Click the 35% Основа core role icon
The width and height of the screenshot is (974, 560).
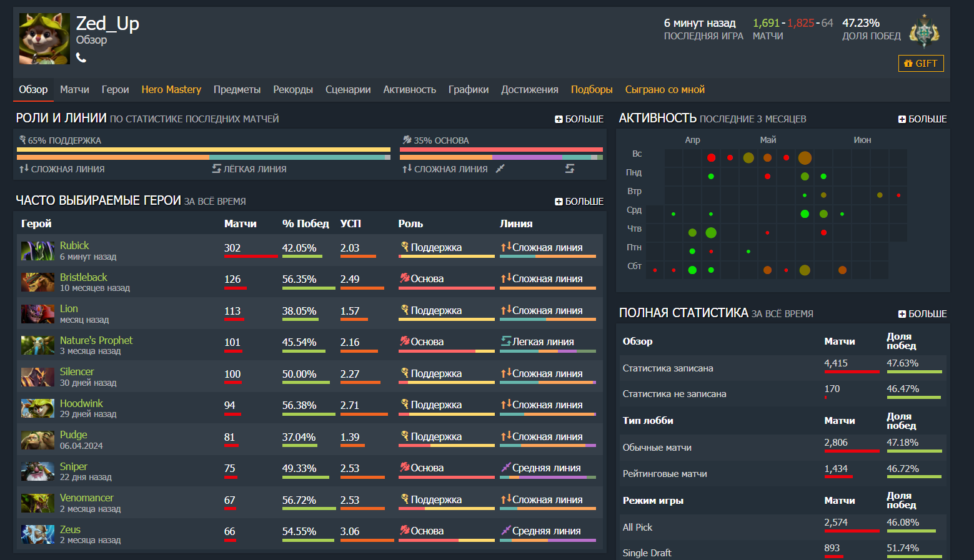point(407,140)
